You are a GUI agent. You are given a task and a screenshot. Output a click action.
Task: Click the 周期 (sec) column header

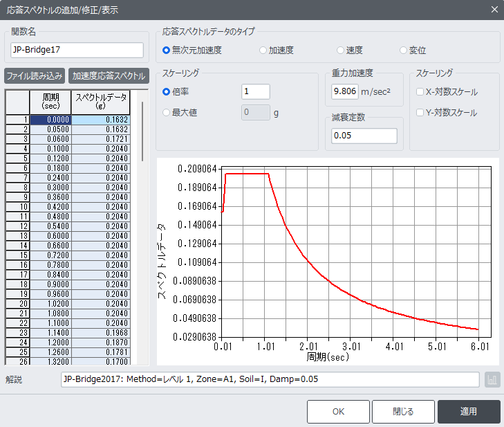click(50, 102)
